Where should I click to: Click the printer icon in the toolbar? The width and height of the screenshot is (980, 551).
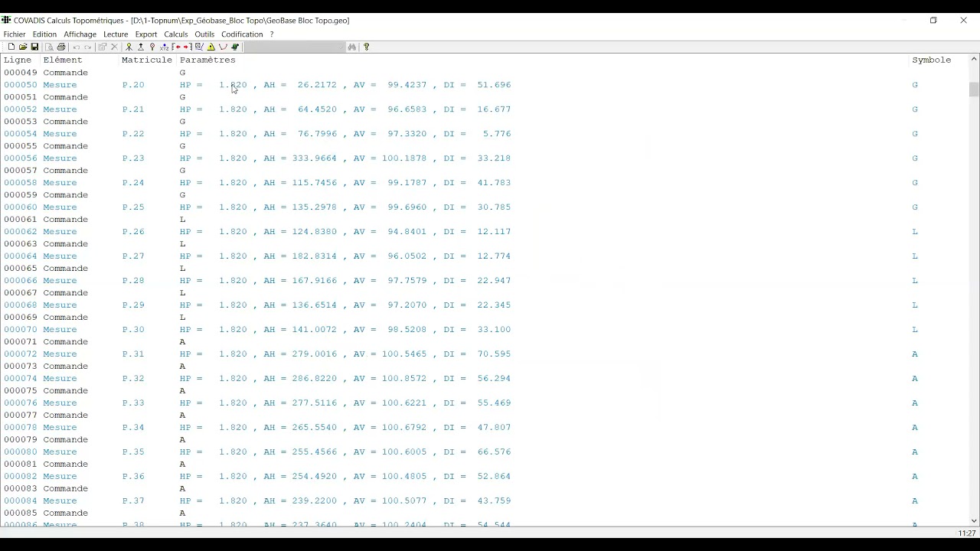coord(61,47)
